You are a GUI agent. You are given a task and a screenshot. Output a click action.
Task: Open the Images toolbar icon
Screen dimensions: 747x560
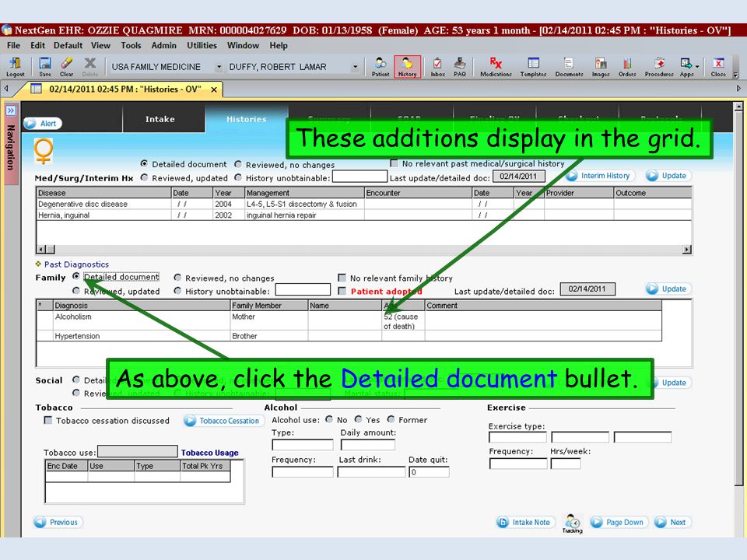click(x=601, y=67)
